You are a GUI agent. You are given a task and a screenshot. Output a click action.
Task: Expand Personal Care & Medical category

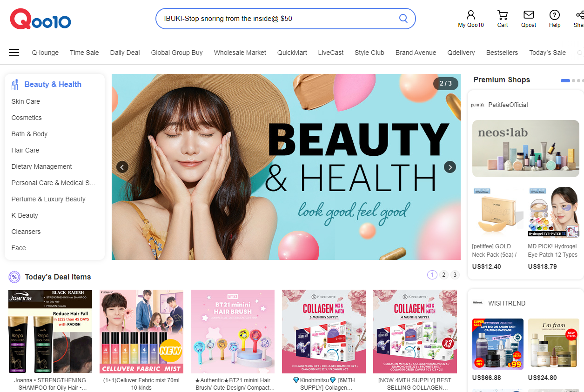click(x=54, y=183)
